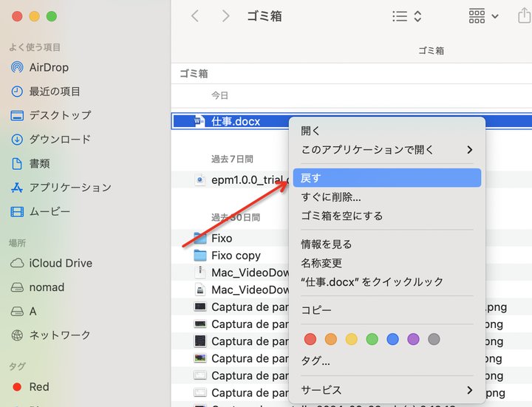Select the Fixo folder icon

tap(199, 238)
